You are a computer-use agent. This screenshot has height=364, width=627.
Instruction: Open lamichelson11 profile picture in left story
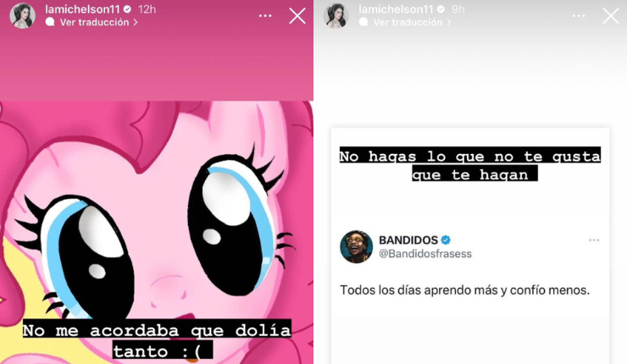point(22,16)
